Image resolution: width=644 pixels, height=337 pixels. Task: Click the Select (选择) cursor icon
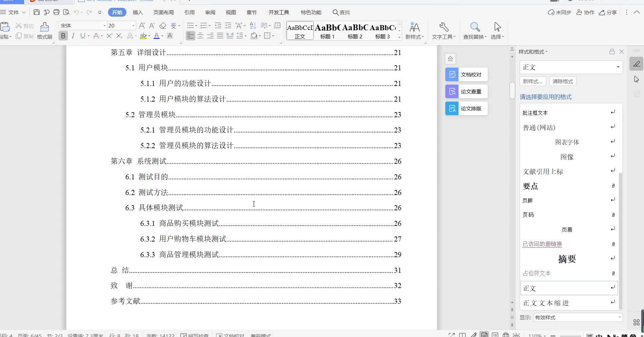coord(497,27)
